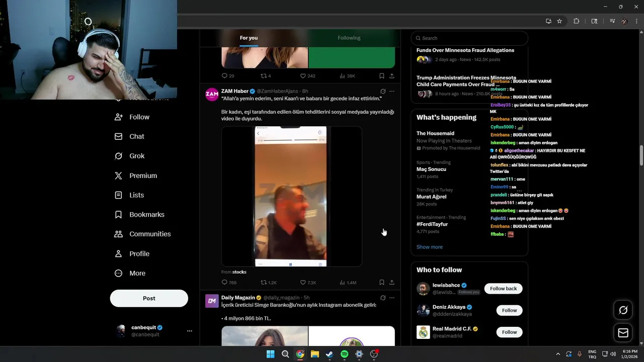Like the post showing 242 likes
Screen dimensions: 644x362
click(307, 76)
